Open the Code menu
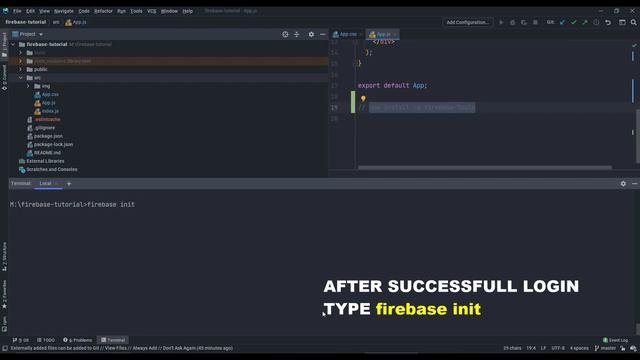Image resolution: width=640 pixels, height=360 pixels. point(84,11)
